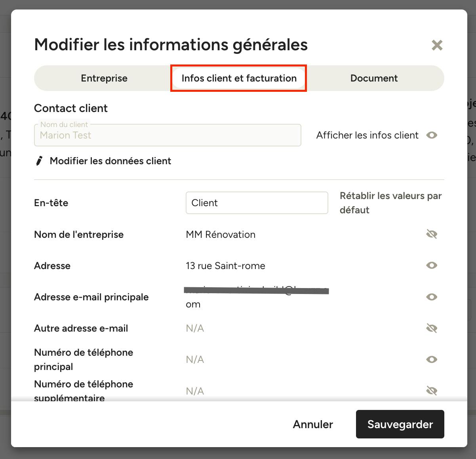Click Rétablir les valeurs par défaut link

[390, 203]
